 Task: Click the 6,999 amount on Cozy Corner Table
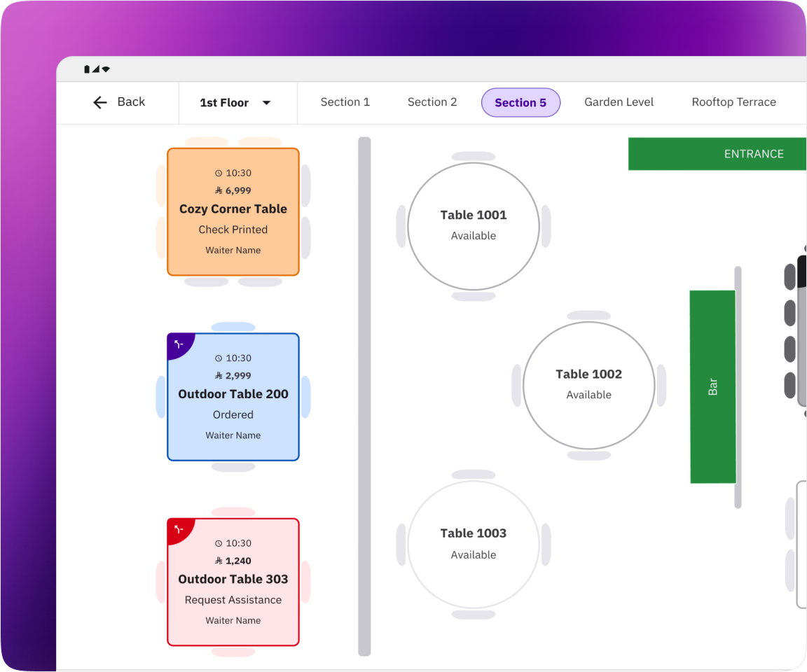(x=238, y=191)
